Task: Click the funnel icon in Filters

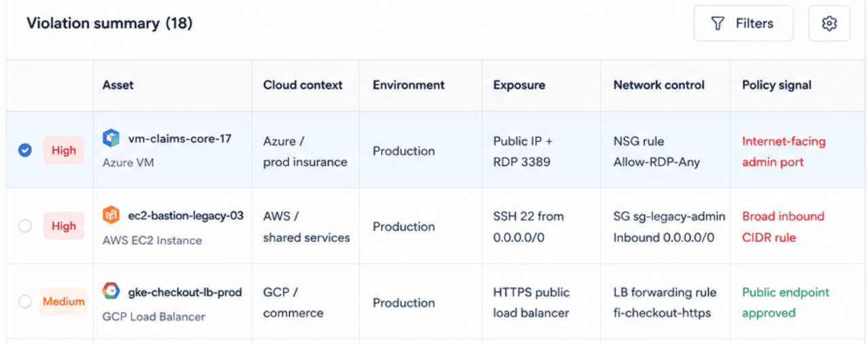Action: pos(717,24)
